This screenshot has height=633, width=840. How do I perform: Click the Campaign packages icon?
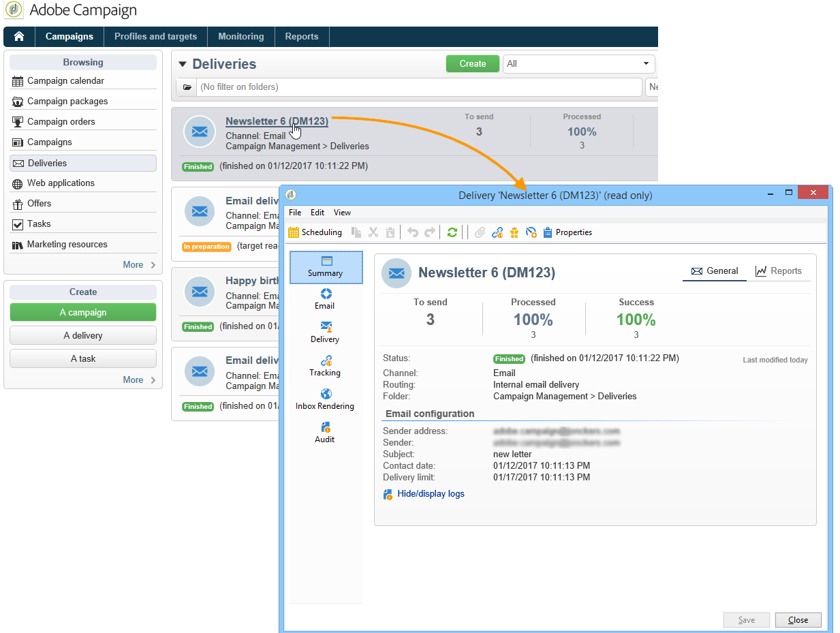pos(18,102)
